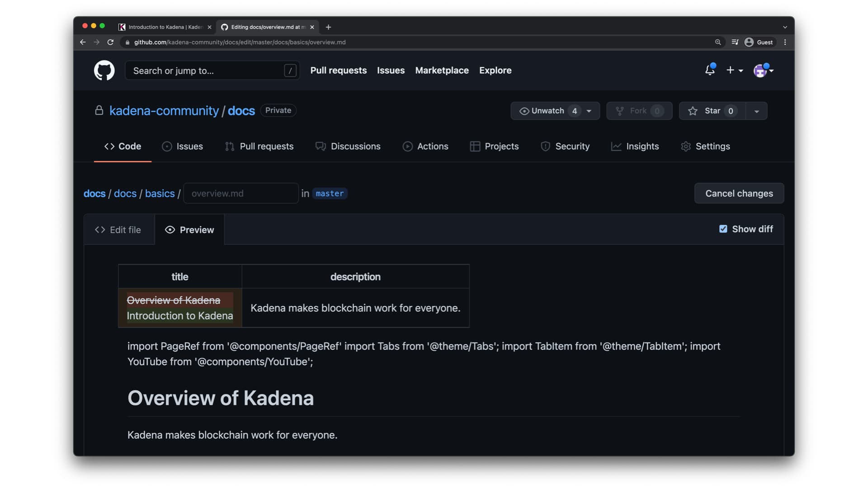Switch to the repository Pull requests tab

(259, 146)
